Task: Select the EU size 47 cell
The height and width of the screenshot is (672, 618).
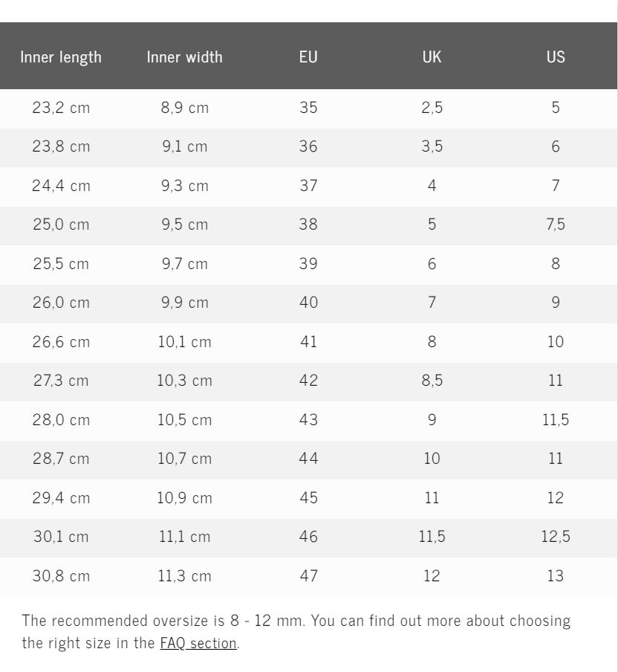Action: (308, 576)
